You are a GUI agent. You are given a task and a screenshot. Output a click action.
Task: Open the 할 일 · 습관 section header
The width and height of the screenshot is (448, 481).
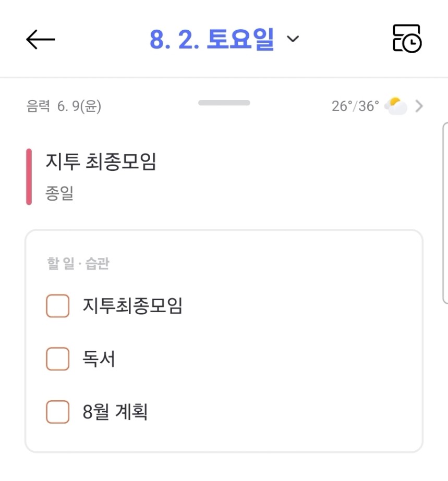[x=78, y=263]
